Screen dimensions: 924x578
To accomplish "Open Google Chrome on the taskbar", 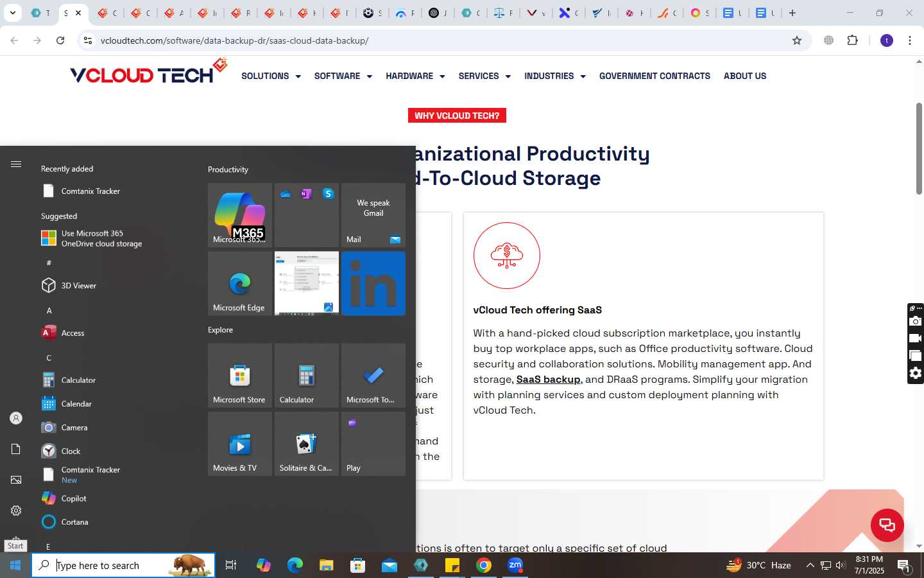I will 484,565.
